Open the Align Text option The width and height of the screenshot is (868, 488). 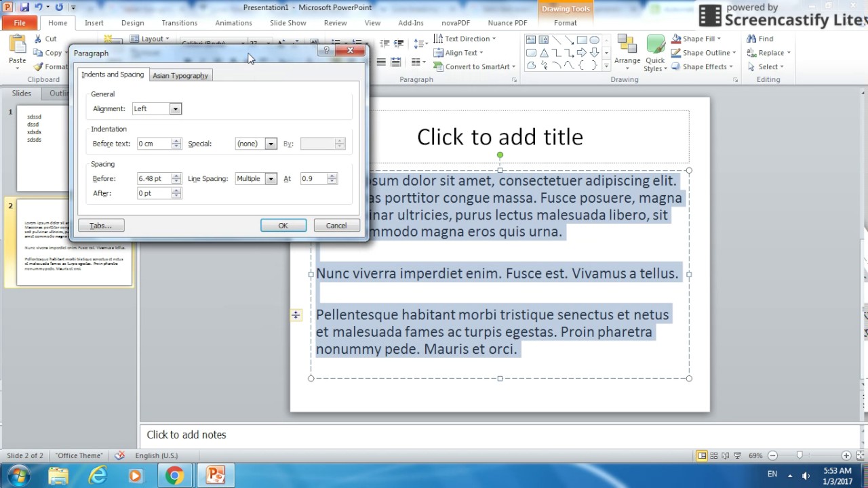pyautogui.click(x=458, y=53)
